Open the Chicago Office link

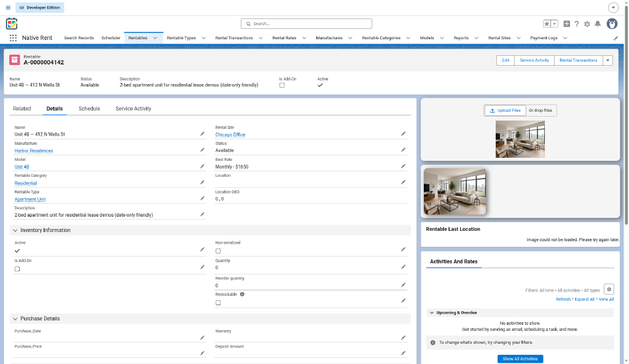(230, 134)
